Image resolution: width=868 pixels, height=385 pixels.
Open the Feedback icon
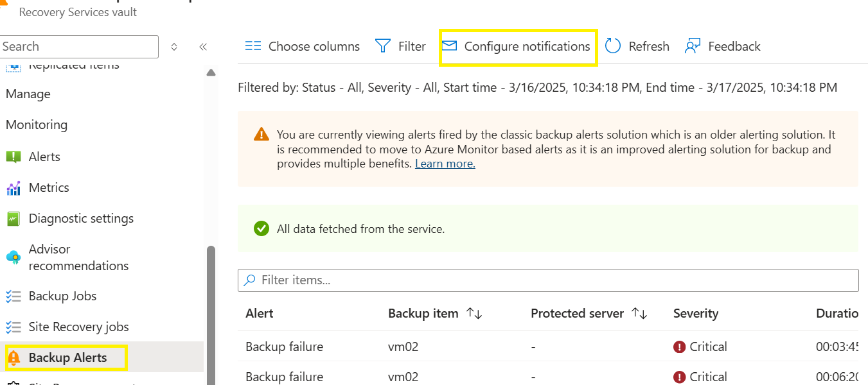coord(693,46)
